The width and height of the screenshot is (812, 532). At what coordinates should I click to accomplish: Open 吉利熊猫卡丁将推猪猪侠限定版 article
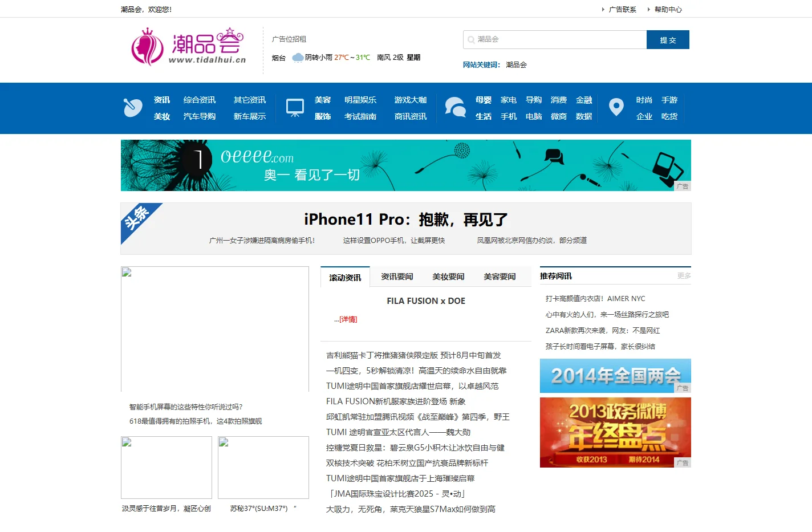click(413, 355)
